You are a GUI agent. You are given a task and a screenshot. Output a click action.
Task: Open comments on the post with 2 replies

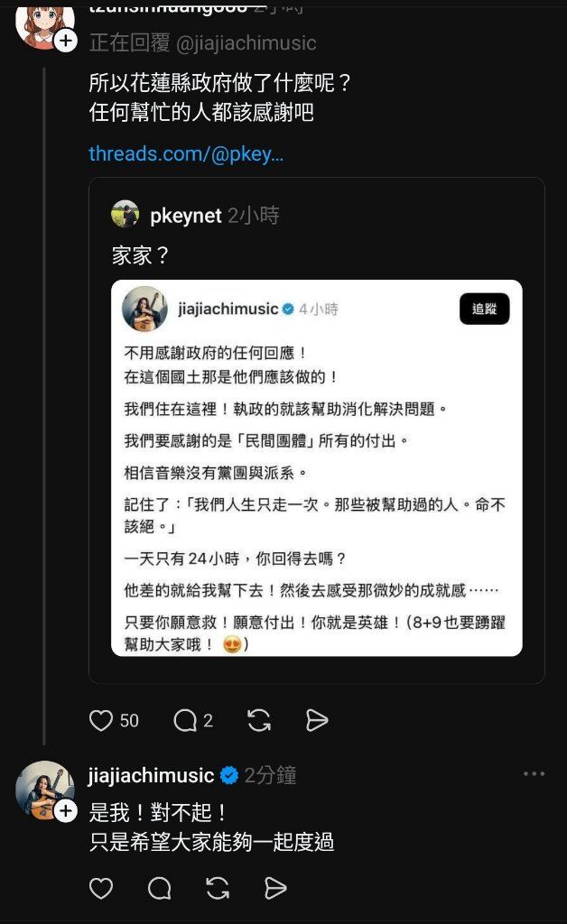pos(185,720)
